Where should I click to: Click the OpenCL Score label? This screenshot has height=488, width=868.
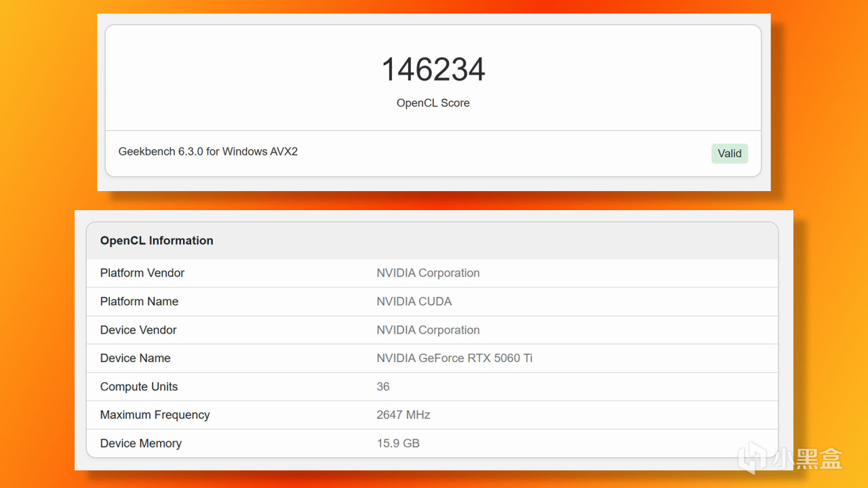433,103
